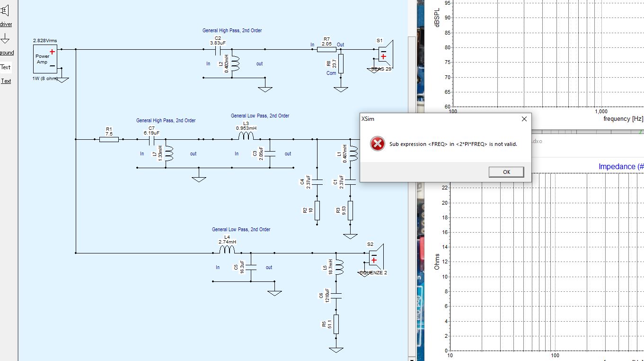The height and width of the screenshot is (361, 644).
Task: Click the frequency [Hz] axis label
Action: point(623,118)
